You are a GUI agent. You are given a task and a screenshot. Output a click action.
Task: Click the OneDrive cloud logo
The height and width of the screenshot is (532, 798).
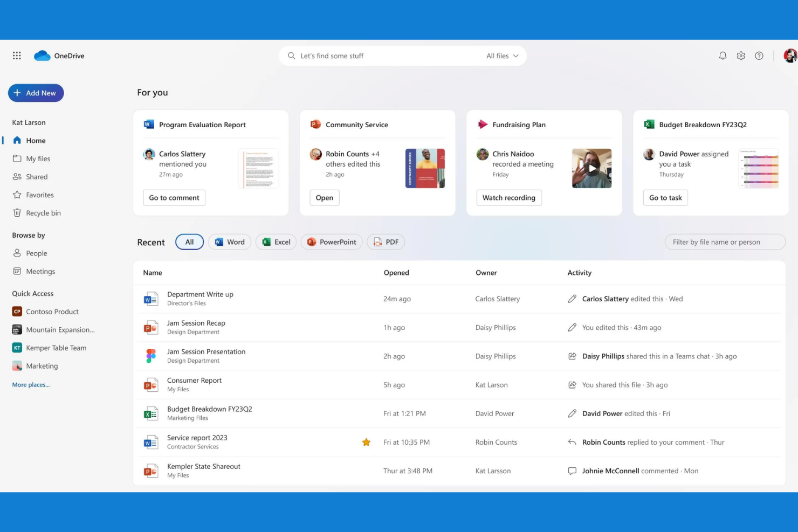pos(43,55)
